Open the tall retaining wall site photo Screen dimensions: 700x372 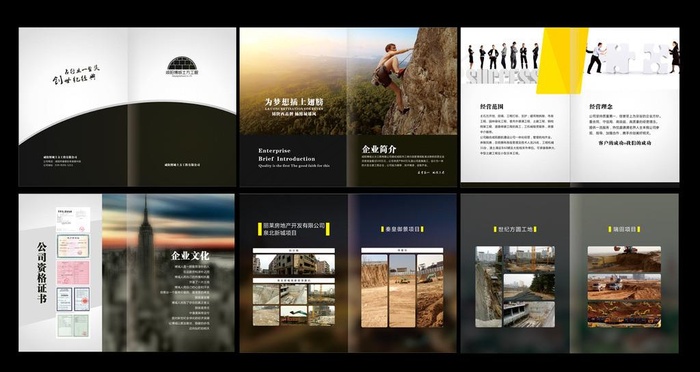[489, 287]
